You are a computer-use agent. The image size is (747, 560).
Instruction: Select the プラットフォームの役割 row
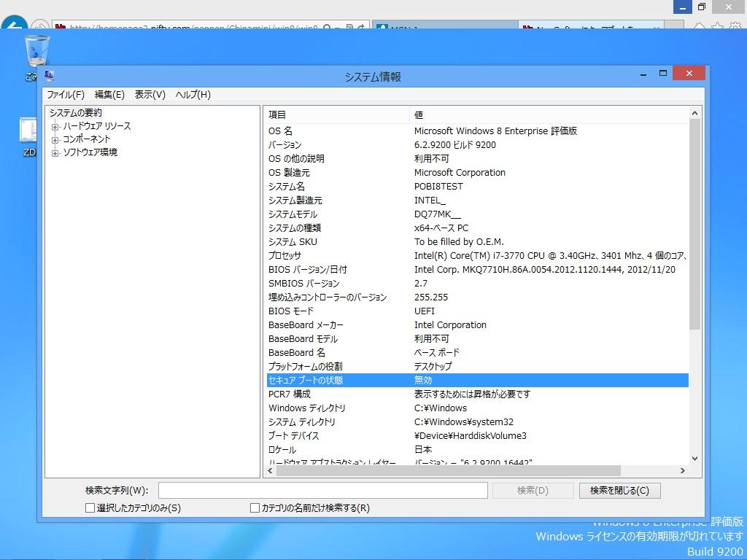[x=476, y=366]
